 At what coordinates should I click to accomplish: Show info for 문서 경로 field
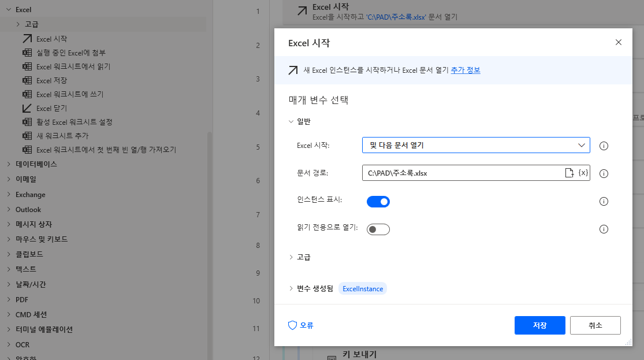click(604, 173)
